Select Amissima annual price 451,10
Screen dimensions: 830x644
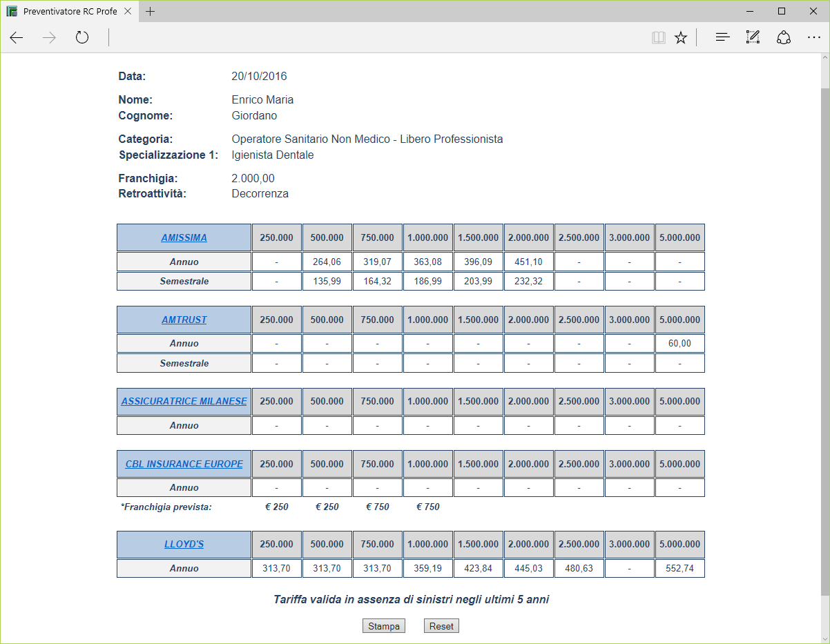tap(529, 262)
